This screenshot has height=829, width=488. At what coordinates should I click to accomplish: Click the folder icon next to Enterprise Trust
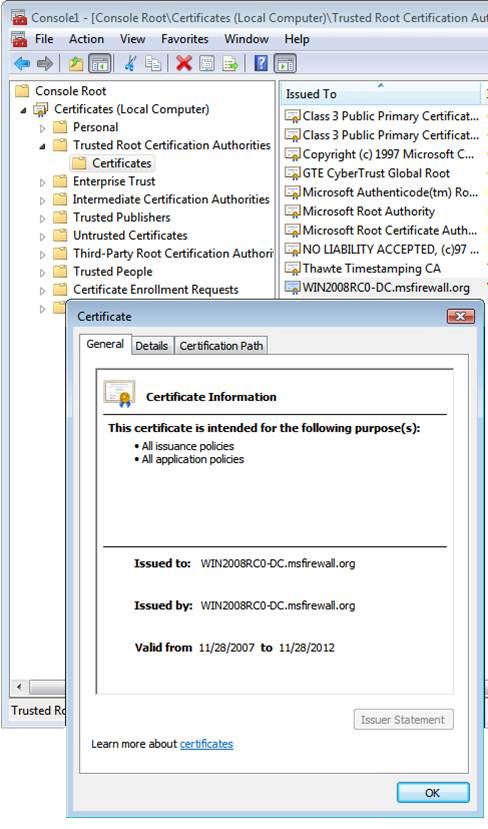click(x=60, y=181)
